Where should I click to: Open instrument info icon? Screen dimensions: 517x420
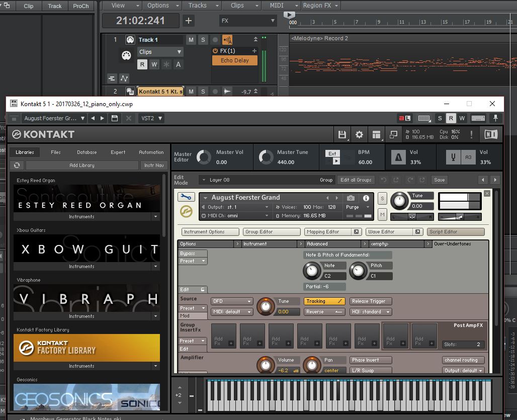pos(366,198)
